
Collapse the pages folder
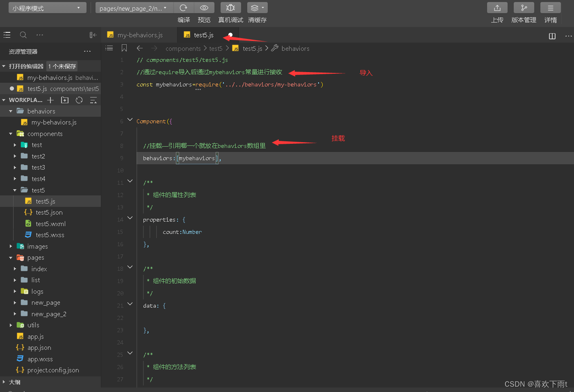pos(11,258)
